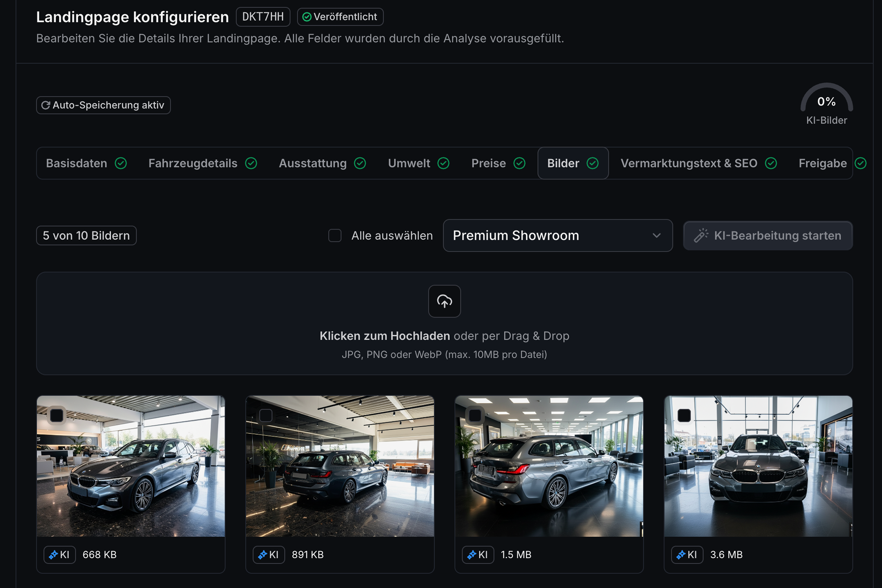Click the KI badge on the 1.5 MB image
This screenshot has width=882, height=588.
478,555
